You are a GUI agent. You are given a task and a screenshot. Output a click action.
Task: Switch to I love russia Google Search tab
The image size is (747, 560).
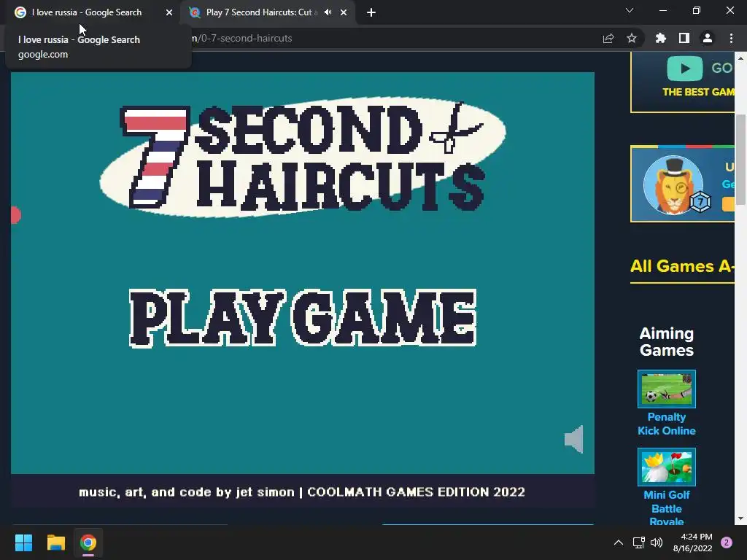coord(87,12)
